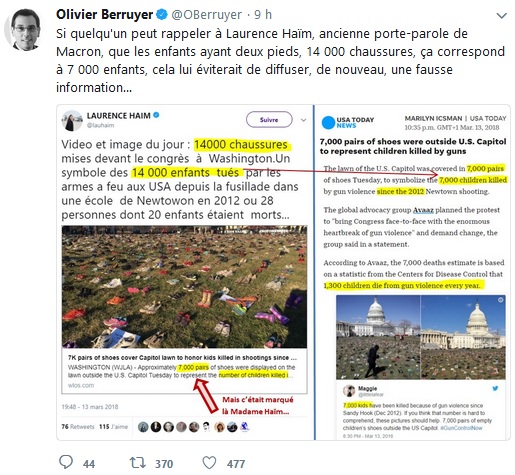
Task: Click the USA Today News blue circle logo
Action: click(328, 122)
